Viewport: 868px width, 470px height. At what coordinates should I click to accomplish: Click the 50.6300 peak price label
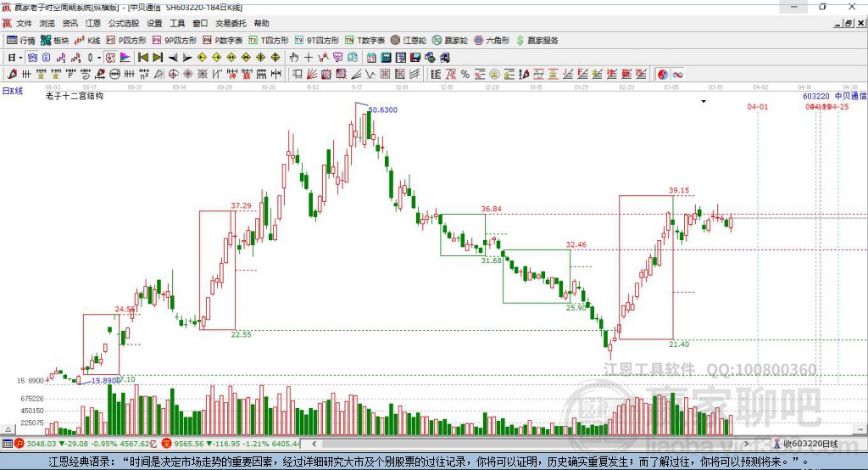click(383, 109)
